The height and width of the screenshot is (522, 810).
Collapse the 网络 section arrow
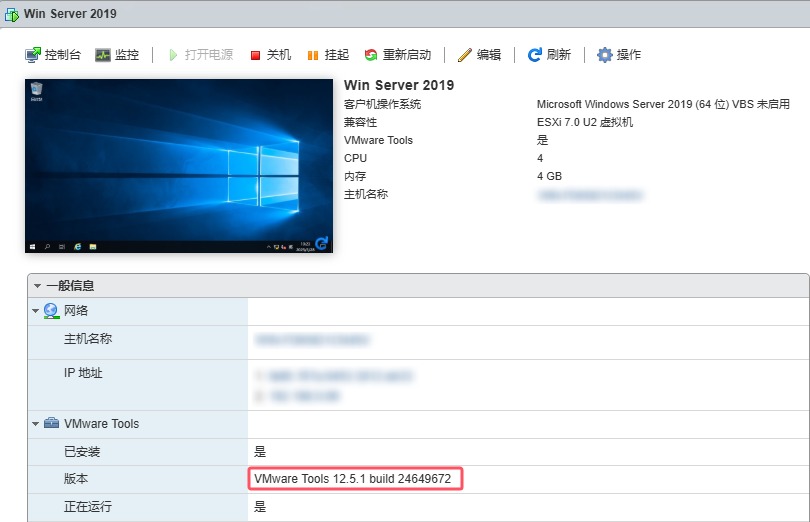[37, 311]
